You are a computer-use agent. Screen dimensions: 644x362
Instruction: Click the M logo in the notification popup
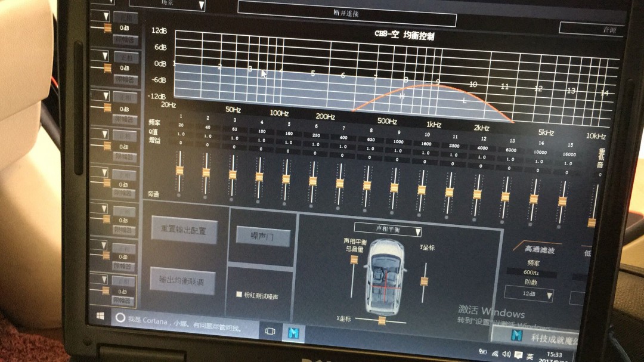(x=516, y=335)
